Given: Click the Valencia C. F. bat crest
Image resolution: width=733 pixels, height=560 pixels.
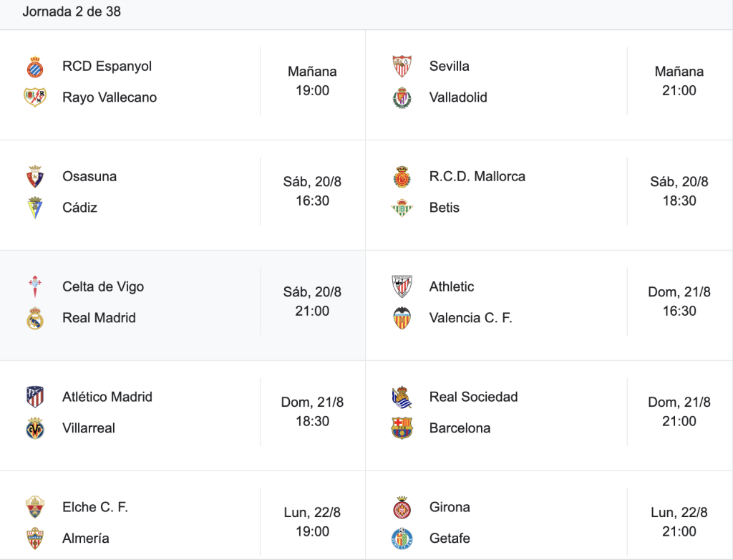Looking at the screenshot, I should pyautogui.click(x=402, y=318).
